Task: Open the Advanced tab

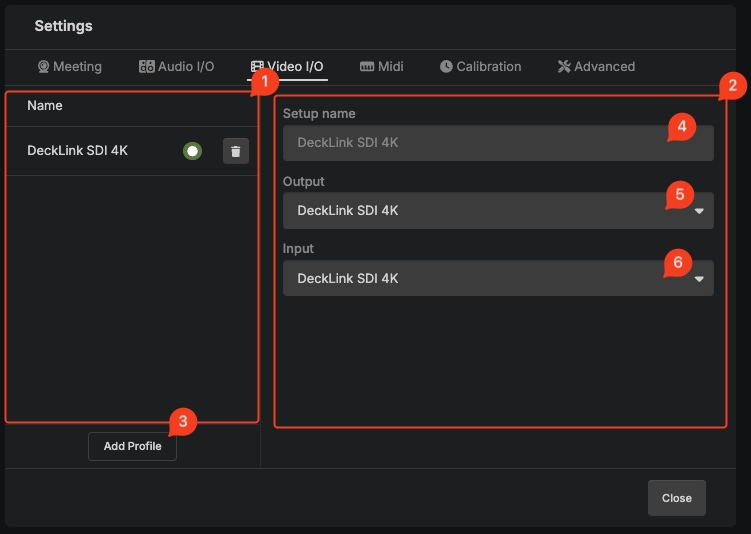Action: pyautogui.click(x=596, y=67)
